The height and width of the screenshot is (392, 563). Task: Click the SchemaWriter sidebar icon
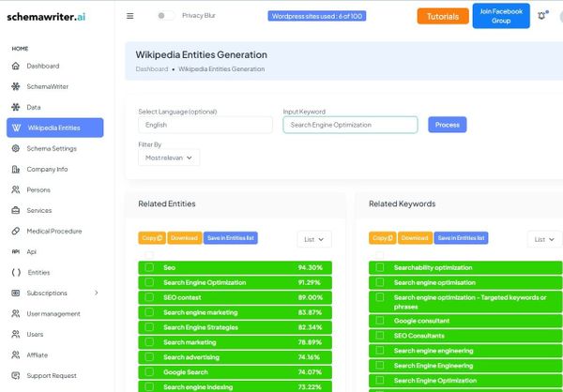click(15, 86)
